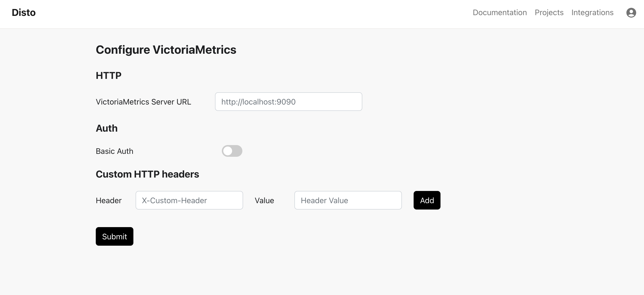Click the Configure VictoriaMetrics page title
This screenshot has height=295, width=644.
tap(166, 50)
